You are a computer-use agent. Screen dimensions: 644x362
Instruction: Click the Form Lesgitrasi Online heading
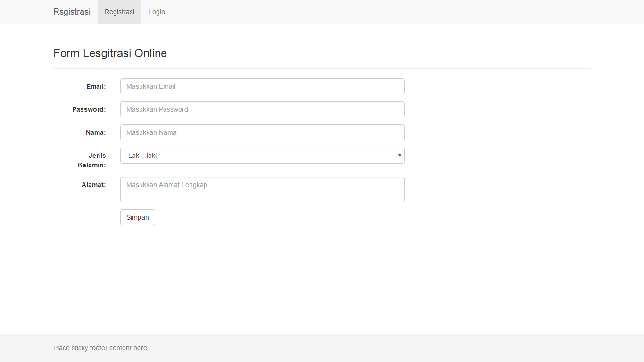point(110,53)
